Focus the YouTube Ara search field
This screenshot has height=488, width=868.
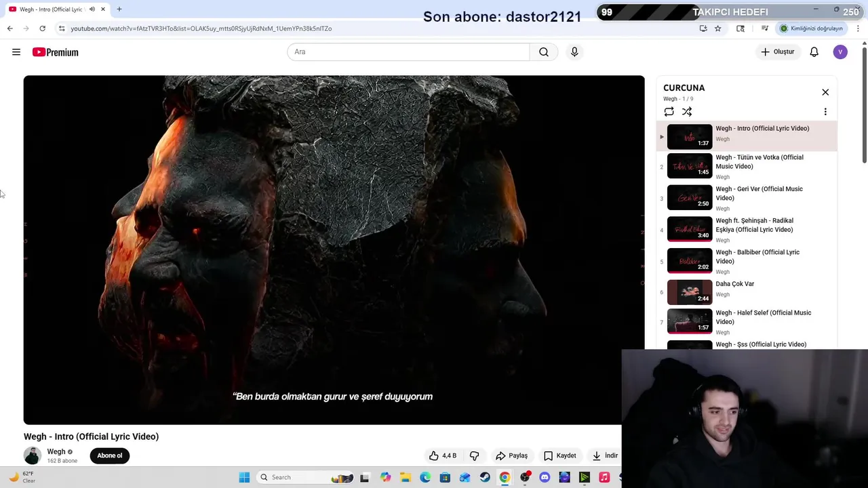click(x=408, y=52)
